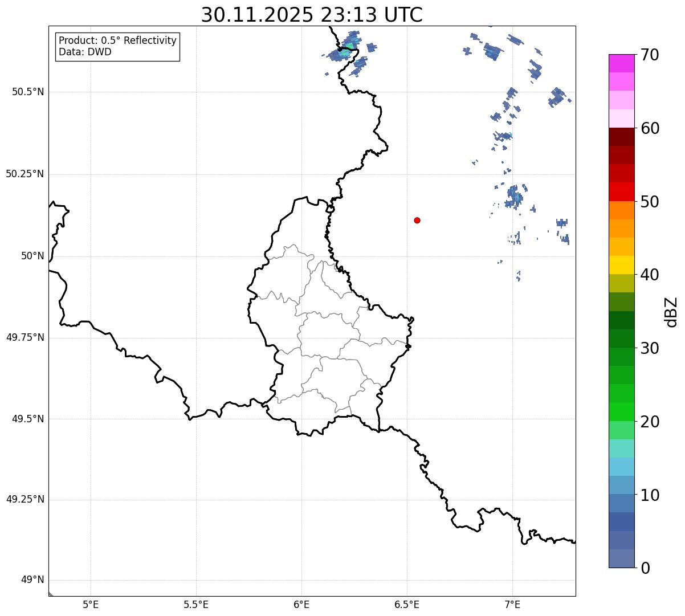Click the '6.5°E' longitude label
The image size is (685, 616).
(x=407, y=604)
